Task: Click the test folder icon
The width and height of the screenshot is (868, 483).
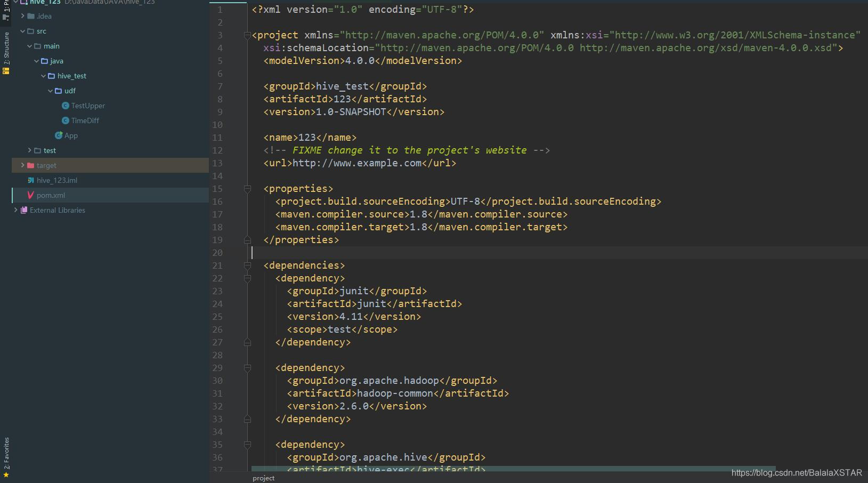Action: click(38, 150)
